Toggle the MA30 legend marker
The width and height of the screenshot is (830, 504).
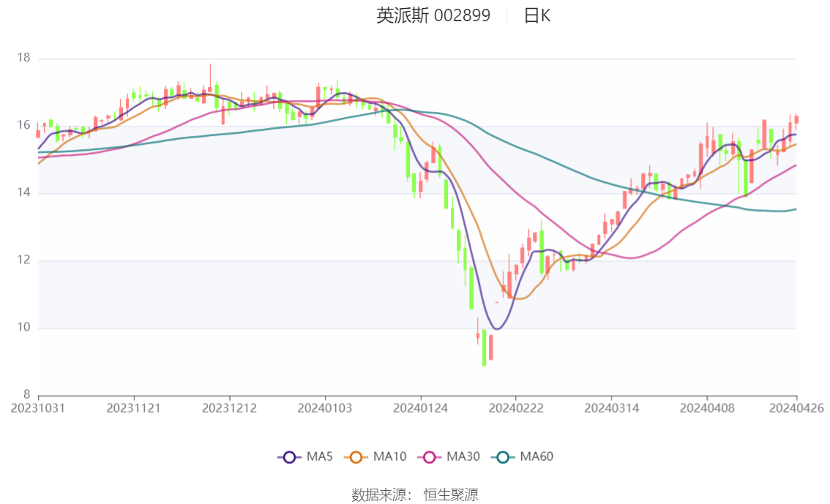tap(430, 457)
